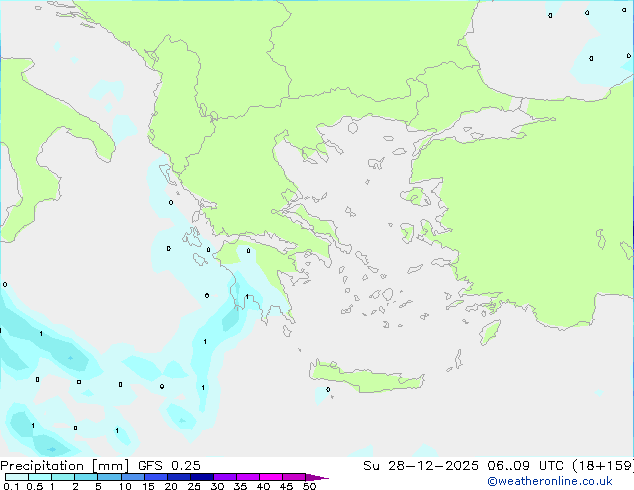634x490 pixels.
Task: Click the '50' legend scale label
Action: [x=309, y=486]
